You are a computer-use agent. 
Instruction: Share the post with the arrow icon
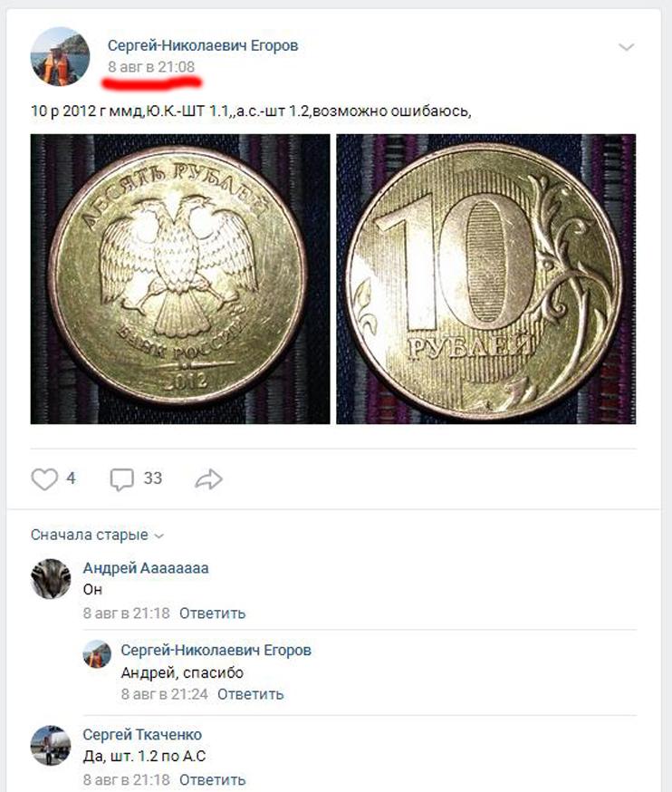coord(208,478)
